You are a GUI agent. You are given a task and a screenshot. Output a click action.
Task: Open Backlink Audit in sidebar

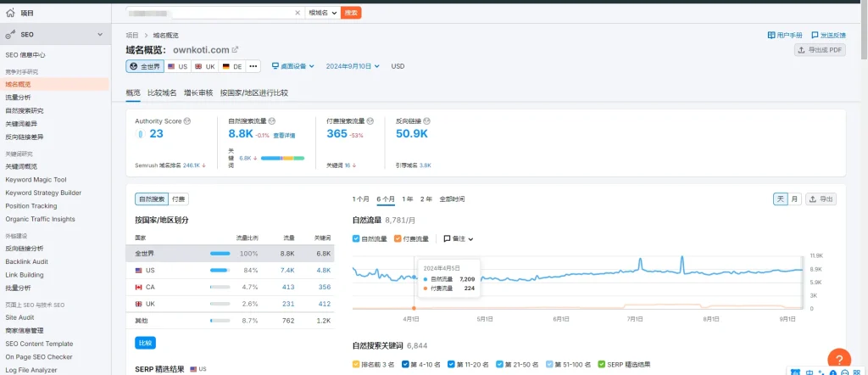tap(26, 261)
